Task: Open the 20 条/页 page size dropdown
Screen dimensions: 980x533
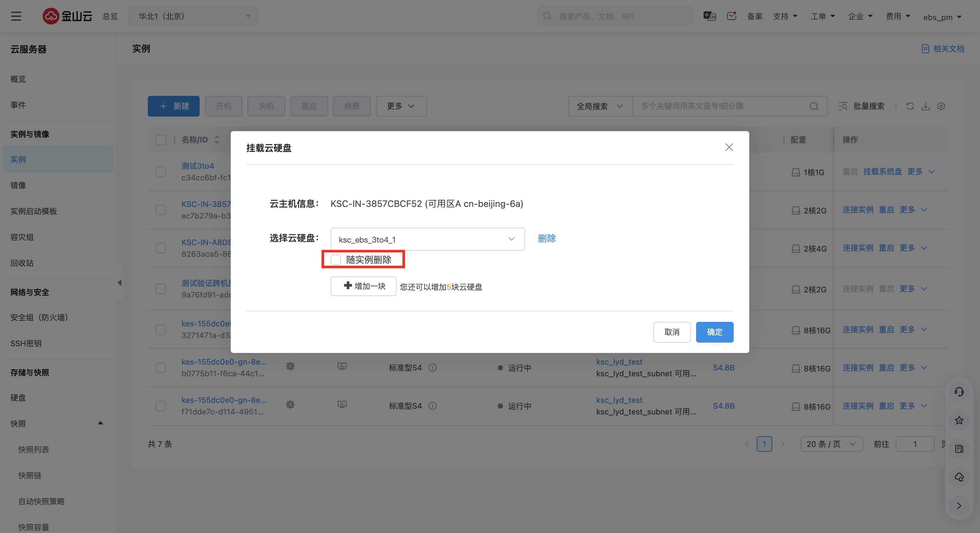Action: pos(831,444)
